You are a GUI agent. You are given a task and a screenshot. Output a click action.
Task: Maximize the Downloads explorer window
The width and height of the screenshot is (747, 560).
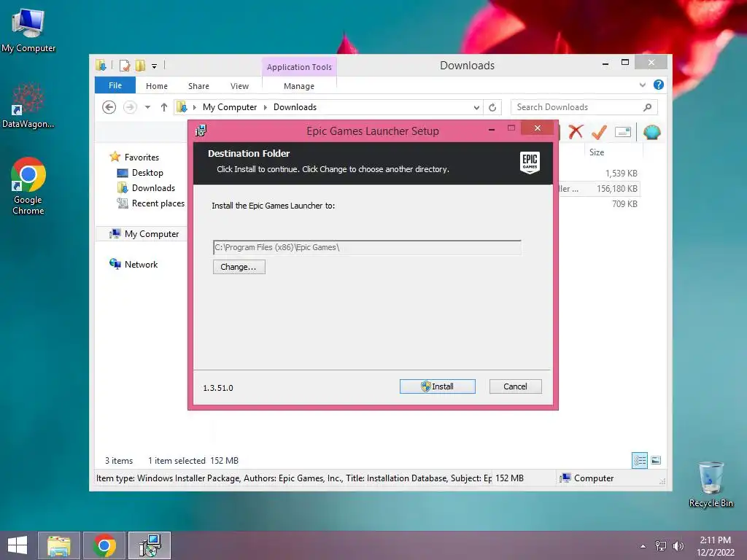click(625, 63)
